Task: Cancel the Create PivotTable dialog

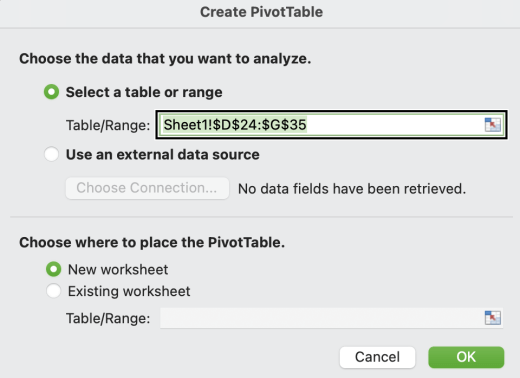Action: 377,357
